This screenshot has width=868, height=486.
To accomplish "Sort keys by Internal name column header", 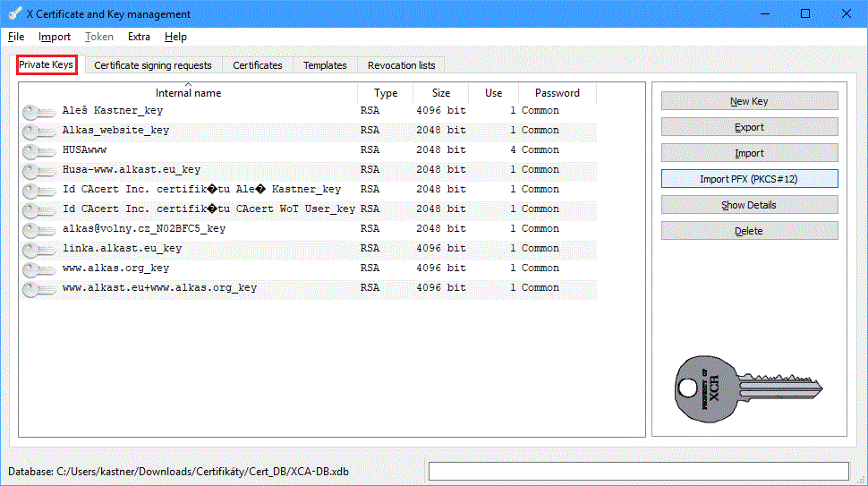I will pyautogui.click(x=188, y=93).
